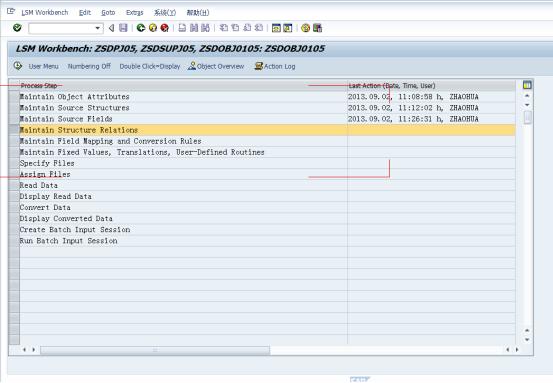Viewport: 553px width, 383px height.
Task: Click the Double Click=Display button
Action: point(150,66)
